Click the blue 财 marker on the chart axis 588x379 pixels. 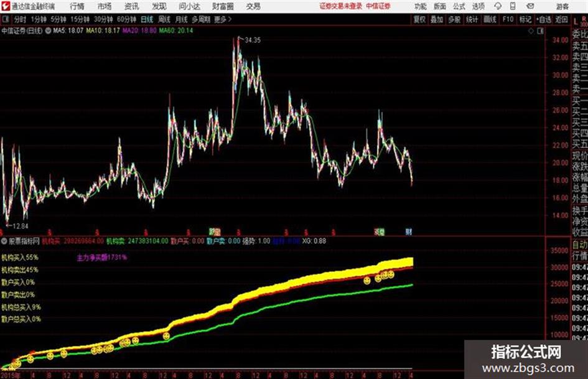(x=408, y=232)
